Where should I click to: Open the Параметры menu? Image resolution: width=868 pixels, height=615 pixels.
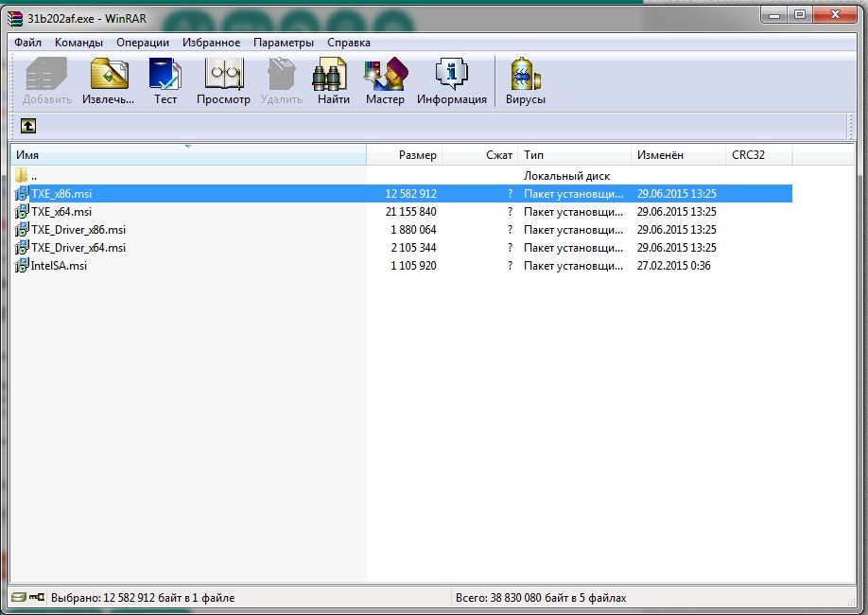(284, 43)
